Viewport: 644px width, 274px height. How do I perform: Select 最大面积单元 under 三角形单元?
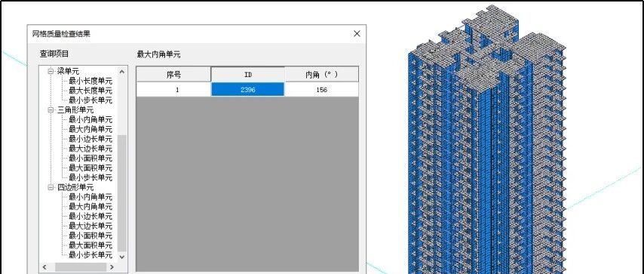pos(90,168)
